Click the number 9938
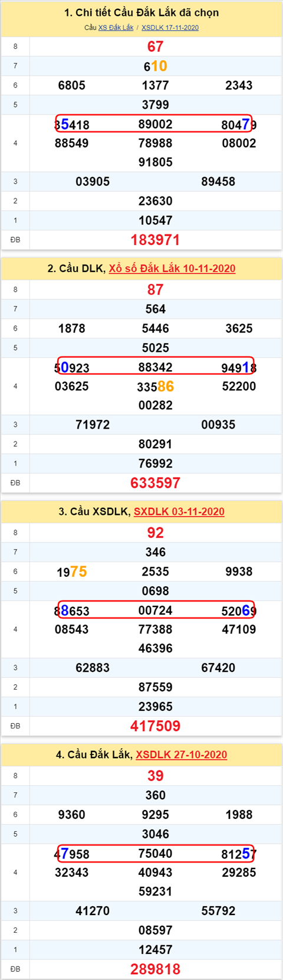The width and height of the screenshot is (283, 980). tap(239, 572)
